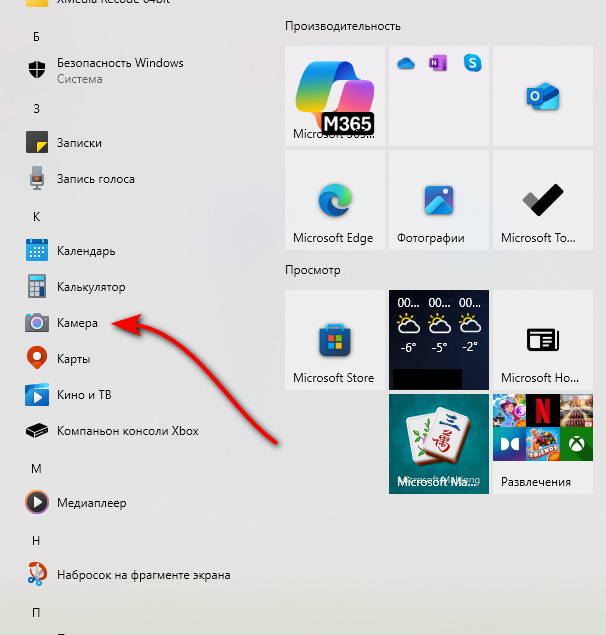This screenshot has height=635, width=606.
Task: Jump to letter П section header
Action: coord(36,612)
